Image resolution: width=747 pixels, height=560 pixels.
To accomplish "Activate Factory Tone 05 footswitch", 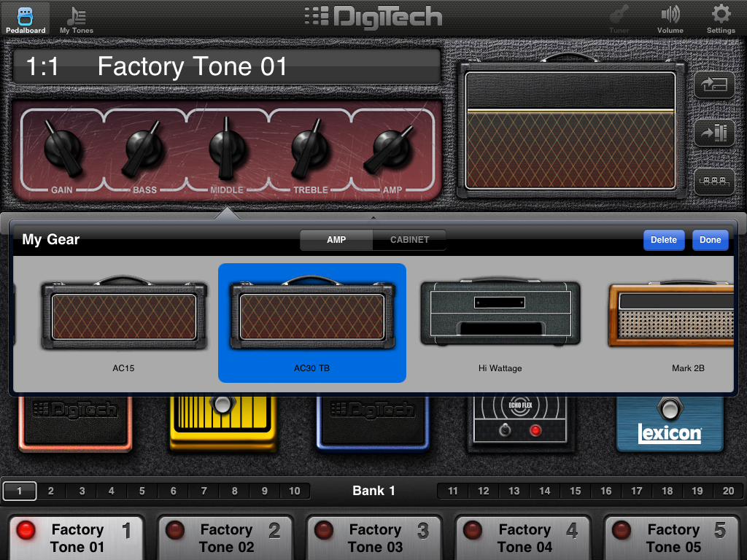I will tap(672, 538).
